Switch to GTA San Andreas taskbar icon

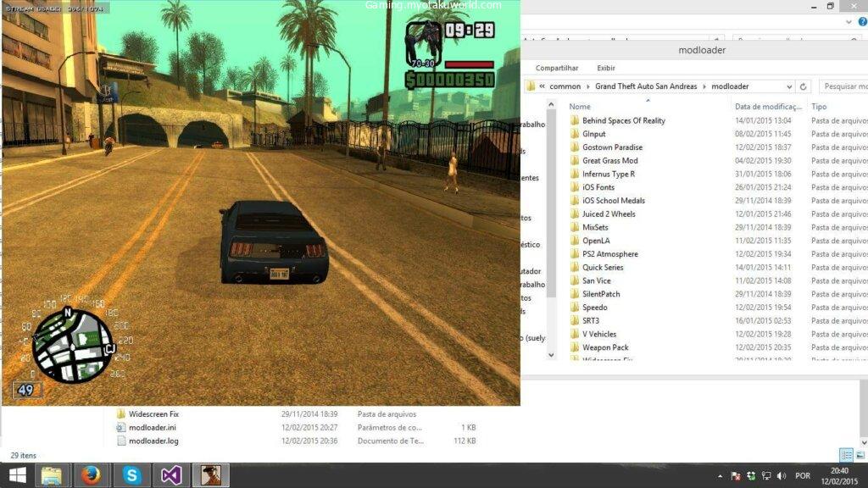pos(211,475)
